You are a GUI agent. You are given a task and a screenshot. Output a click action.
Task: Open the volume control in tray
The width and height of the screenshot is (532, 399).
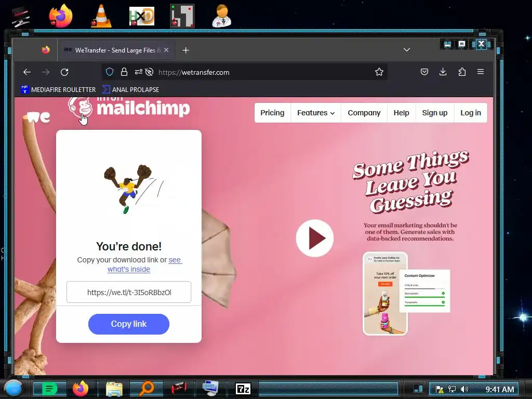pyautogui.click(x=464, y=389)
